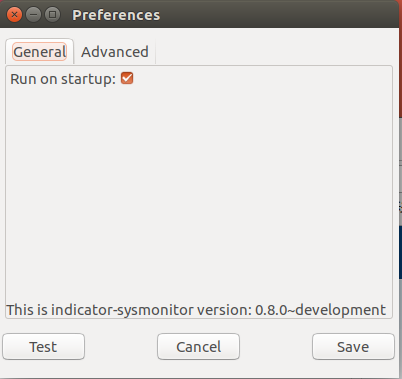The image size is (402, 379).
Task: Click the '0.8.0~development' version number
Action: tap(320, 310)
